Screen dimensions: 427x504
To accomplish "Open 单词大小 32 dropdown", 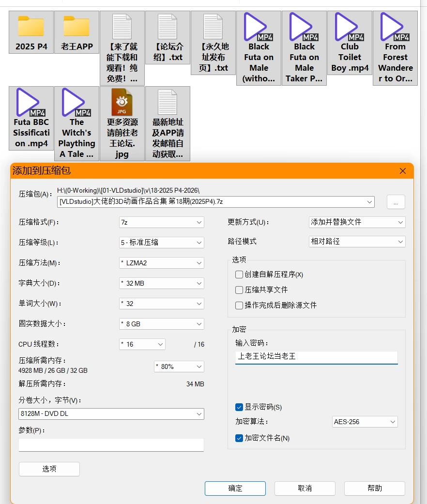I will pyautogui.click(x=162, y=304).
